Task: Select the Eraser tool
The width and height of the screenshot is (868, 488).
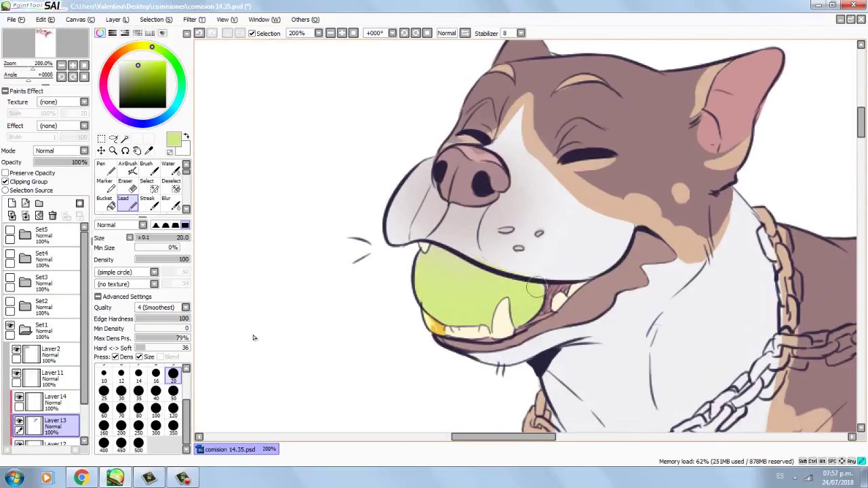Action: point(127,186)
